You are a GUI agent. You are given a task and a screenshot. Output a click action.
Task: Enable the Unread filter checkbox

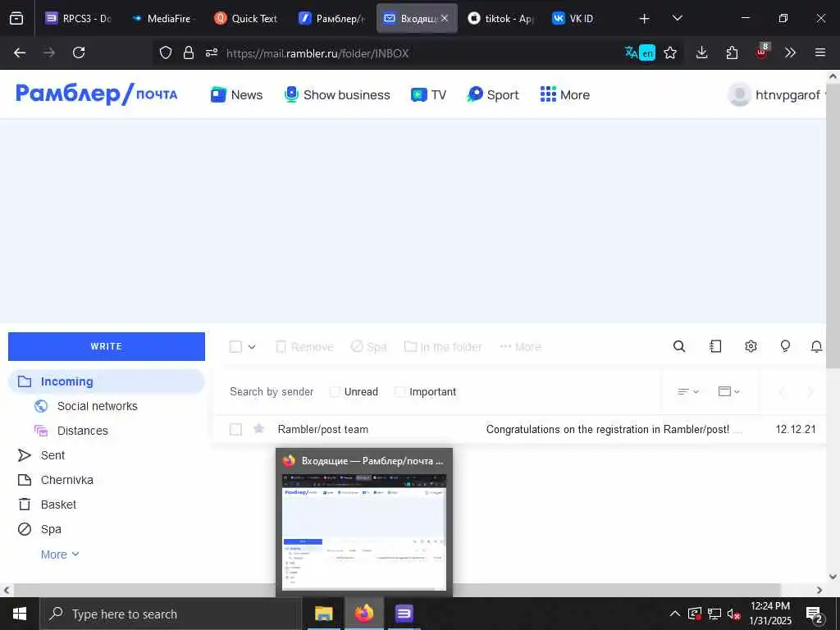[x=335, y=391]
